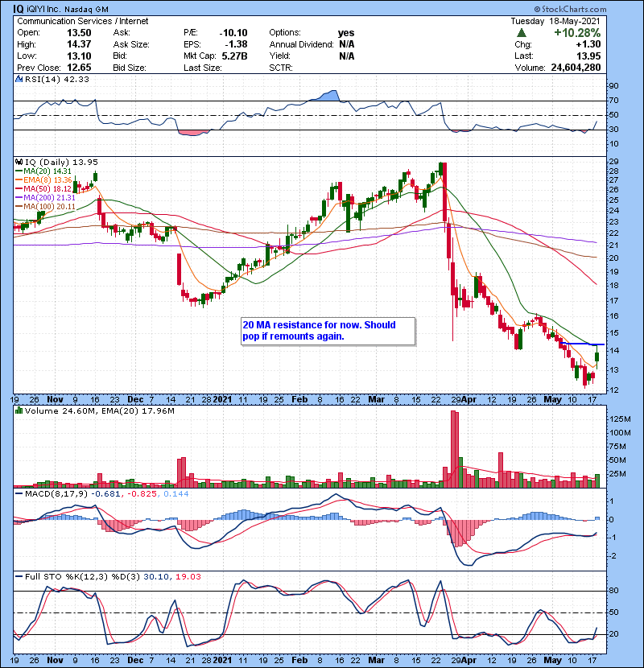Image resolution: width=644 pixels, height=668 pixels.
Task: Click the MACD histogram value 0.144
Action: (x=176, y=494)
